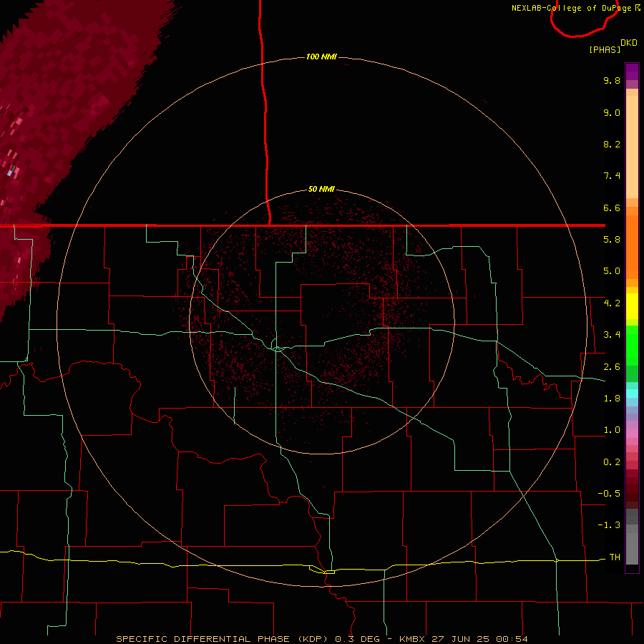Pick the pale peach color bar segment
Image resolution: width=644 pixels, height=644 pixels.
[x=632, y=147]
